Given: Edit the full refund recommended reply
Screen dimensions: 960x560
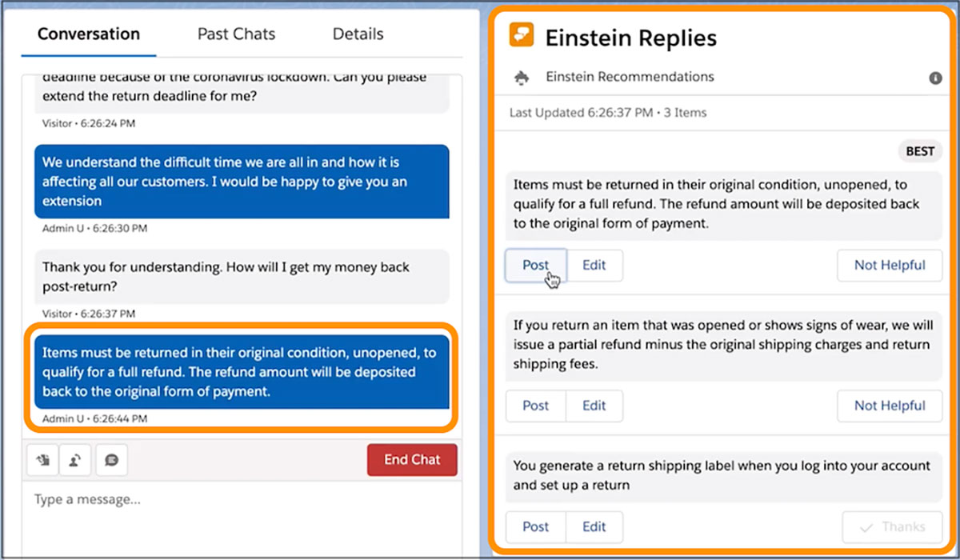Looking at the screenshot, I should point(594,265).
